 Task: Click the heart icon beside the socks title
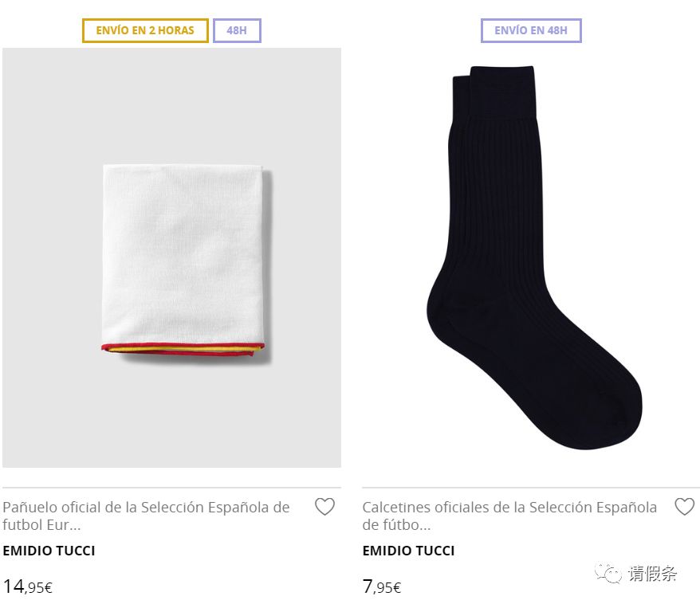[x=684, y=507]
